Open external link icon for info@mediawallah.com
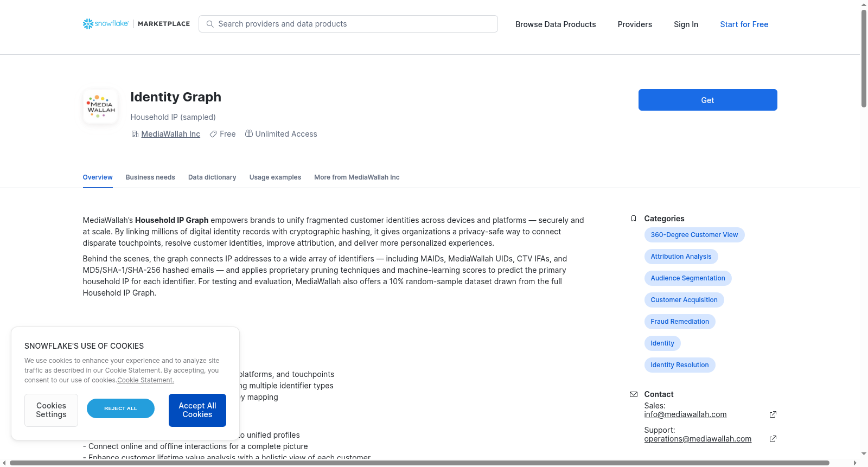 coord(773,414)
